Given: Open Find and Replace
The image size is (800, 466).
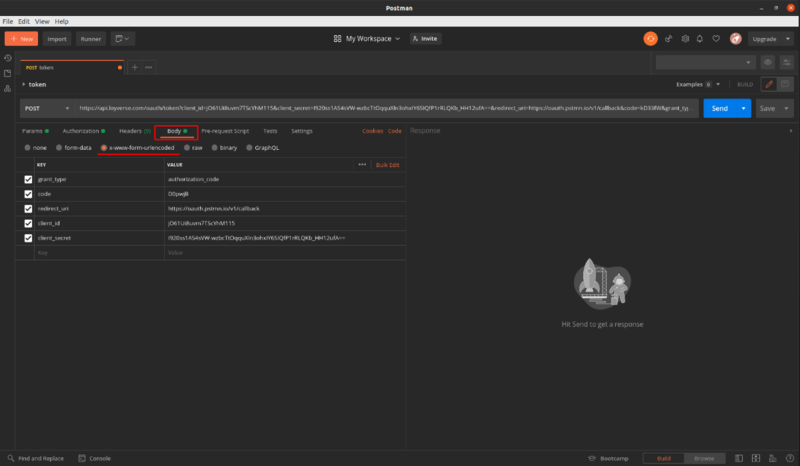Looking at the screenshot, I should [x=35, y=458].
